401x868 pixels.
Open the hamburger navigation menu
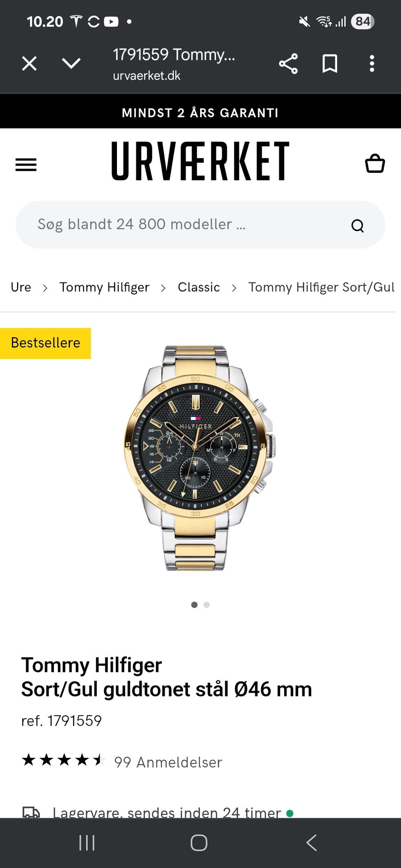click(26, 164)
